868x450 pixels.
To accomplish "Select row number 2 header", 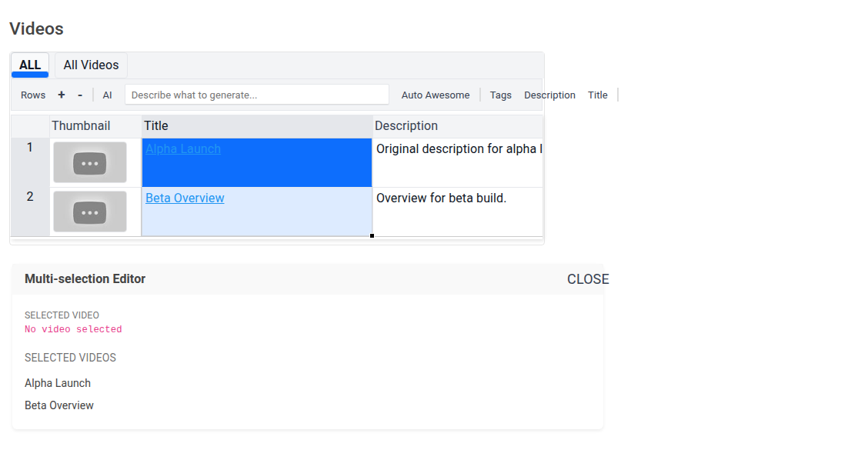I will pyautogui.click(x=30, y=212).
